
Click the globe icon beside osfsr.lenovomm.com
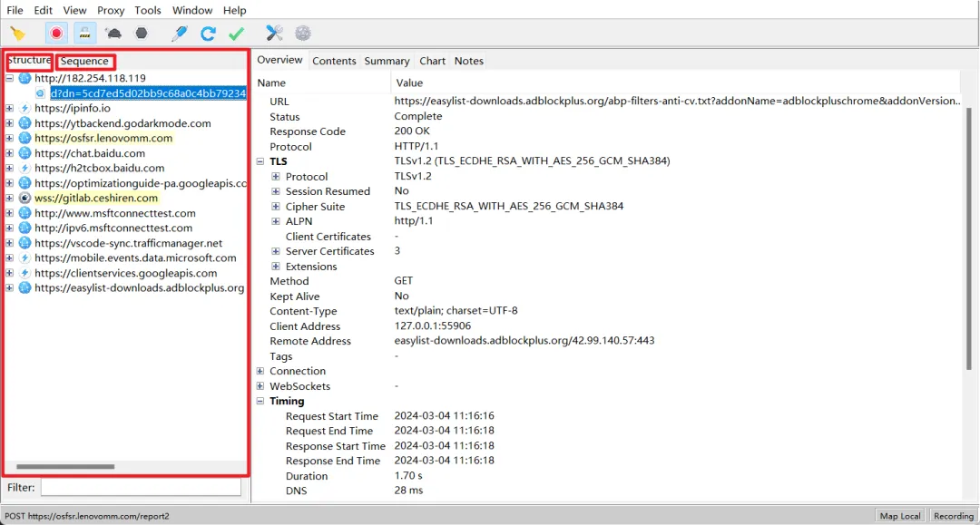coord(24,138)
